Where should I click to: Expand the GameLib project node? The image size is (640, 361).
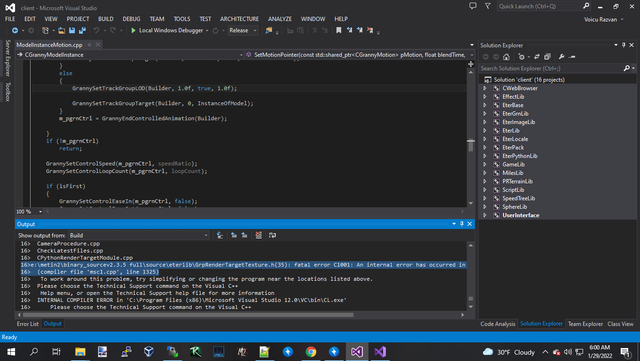point(485,165)
